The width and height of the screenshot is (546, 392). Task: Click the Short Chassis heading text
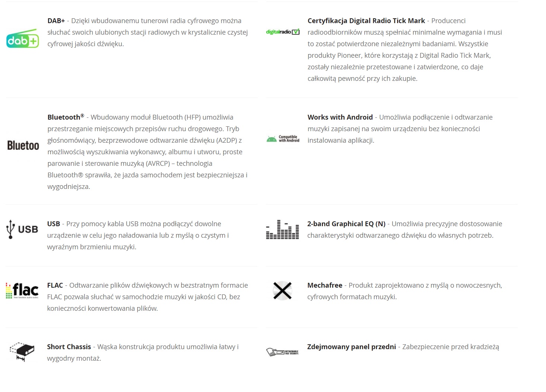coord(69,347)
